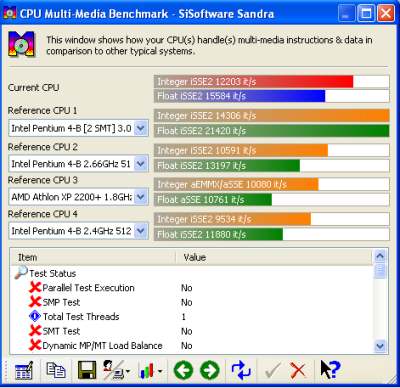Viewport: 400px width, 388px height.
Task: Open Reference CPU 1 Pentium 4-B 3.0 dropdown
Action: pos(141,128)
